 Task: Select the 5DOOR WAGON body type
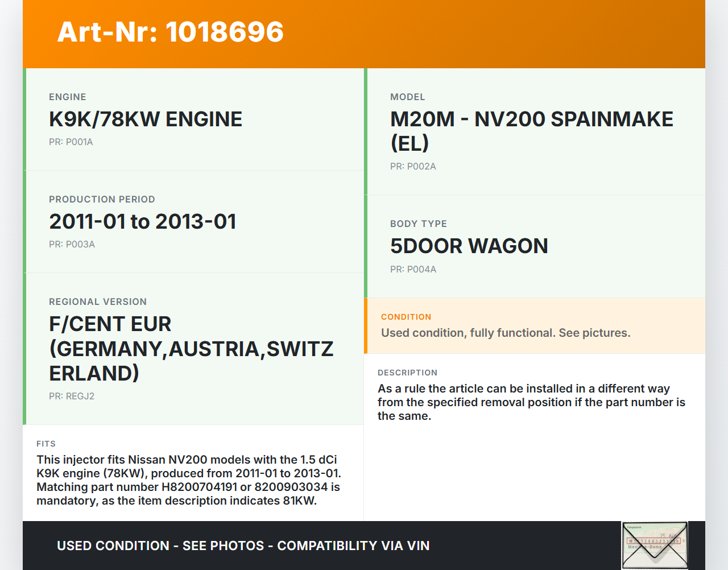tap(469, 246)
